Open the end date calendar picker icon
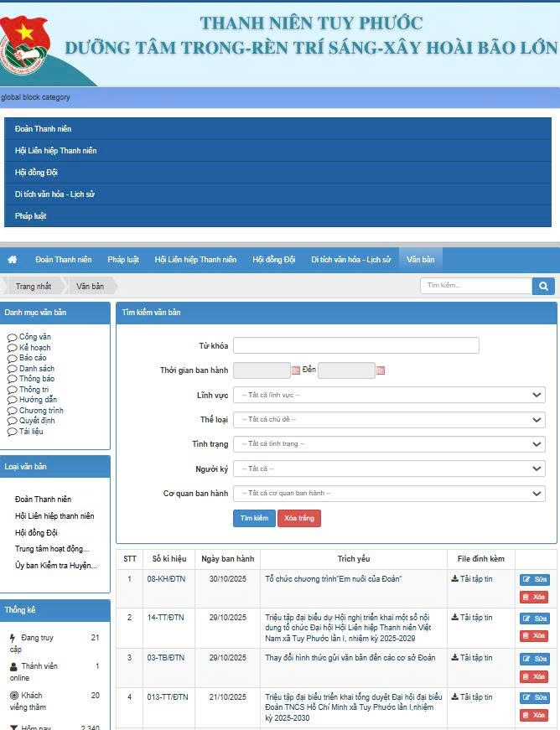Viewport: 560px width, 730px height. [x=381, y=370]
